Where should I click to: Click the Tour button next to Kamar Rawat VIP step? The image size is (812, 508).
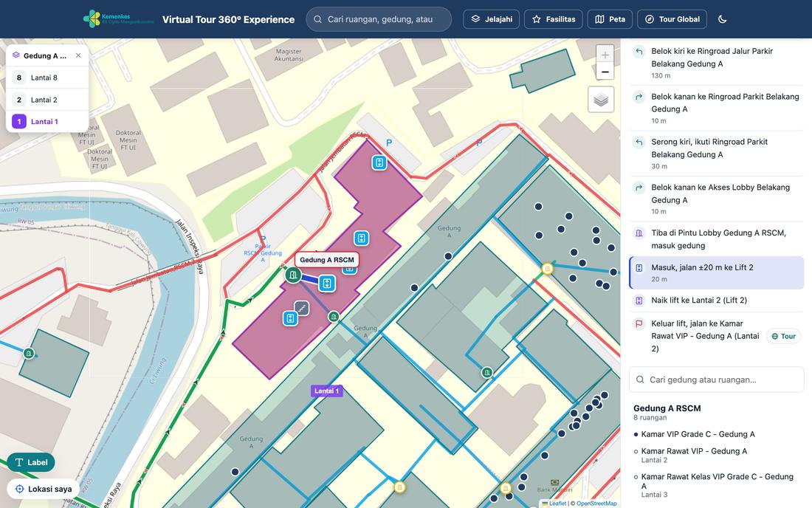coord(783,336)
